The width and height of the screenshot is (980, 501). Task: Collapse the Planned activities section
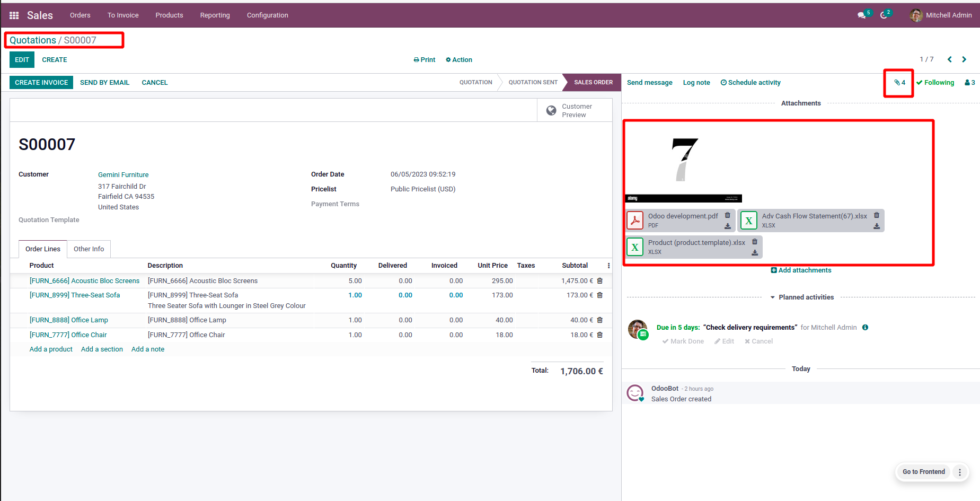[x=801, y=297]
